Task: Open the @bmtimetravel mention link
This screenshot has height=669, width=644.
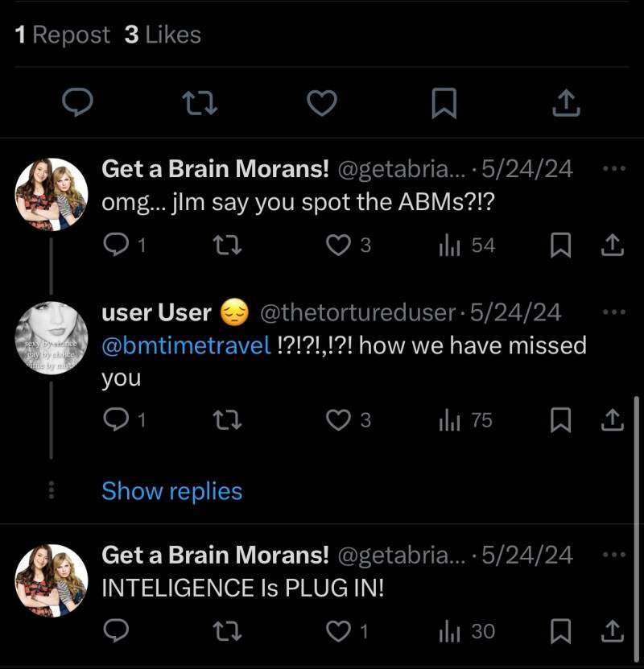Action: (x=186, y=346)
